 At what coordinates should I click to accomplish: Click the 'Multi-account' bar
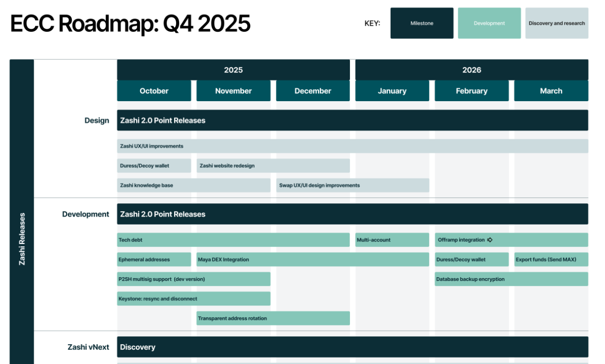(392, 240)
